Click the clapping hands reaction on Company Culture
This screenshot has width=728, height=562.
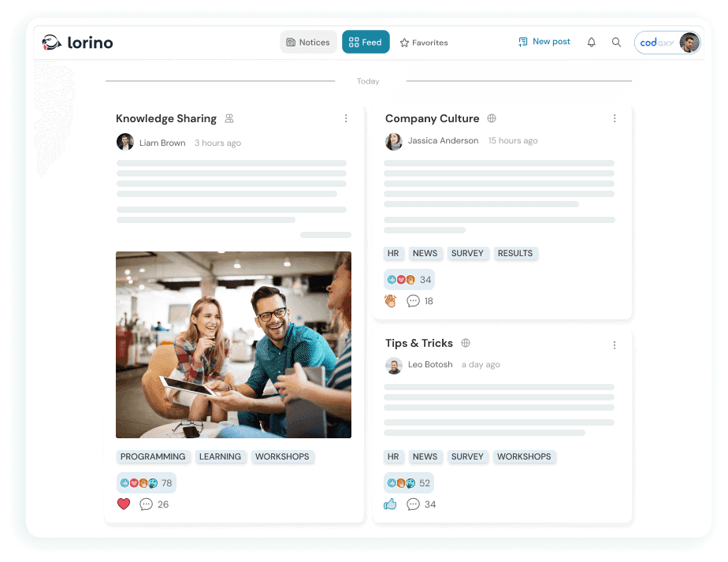pyautogui.click(x=390, y=300)
